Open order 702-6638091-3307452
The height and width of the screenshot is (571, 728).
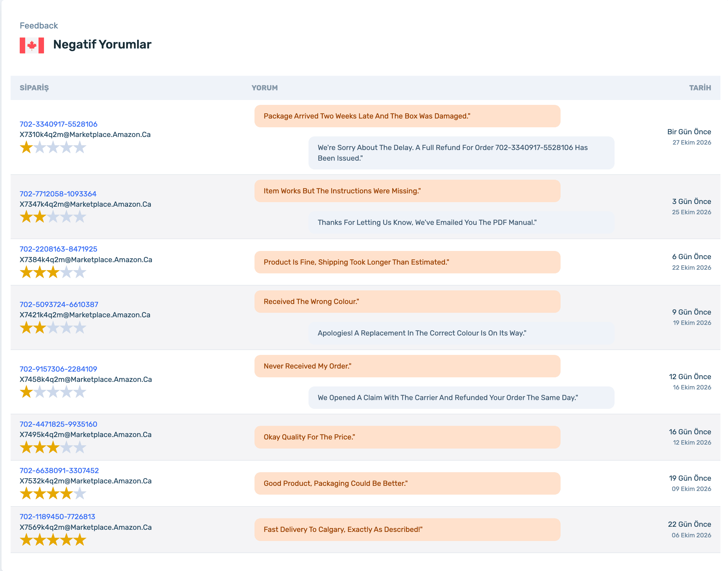59,471
